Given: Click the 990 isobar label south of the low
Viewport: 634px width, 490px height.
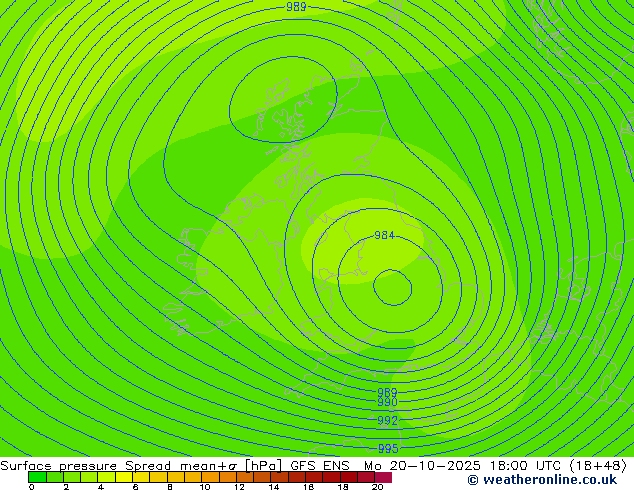Looking at the screenshot, I should click(x=387, y=402).
